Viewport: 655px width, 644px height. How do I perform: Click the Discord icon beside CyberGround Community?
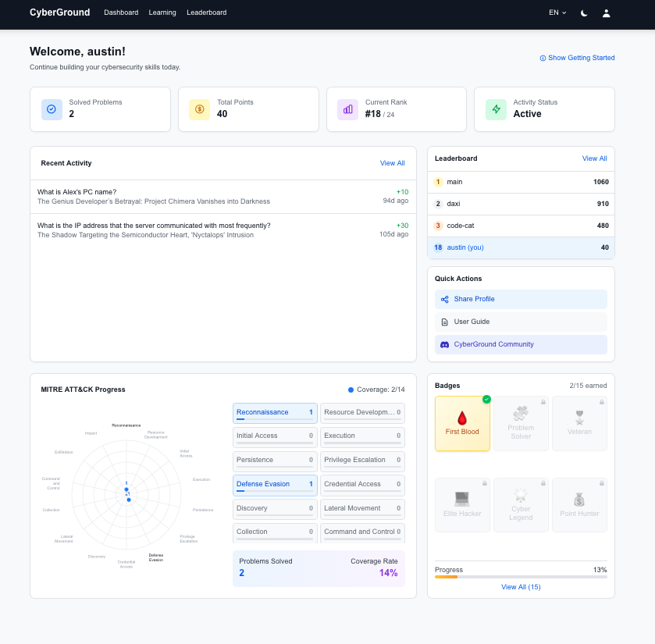click(445, 344)
